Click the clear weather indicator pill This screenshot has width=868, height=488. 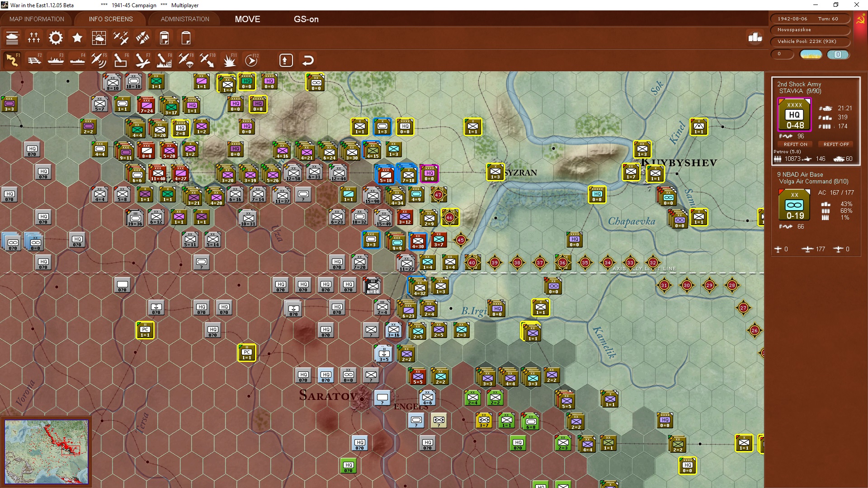[811, 54]
